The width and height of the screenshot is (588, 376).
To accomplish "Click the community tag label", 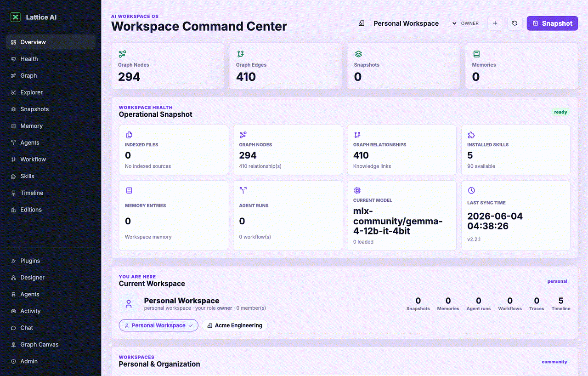I will point(554,362).
